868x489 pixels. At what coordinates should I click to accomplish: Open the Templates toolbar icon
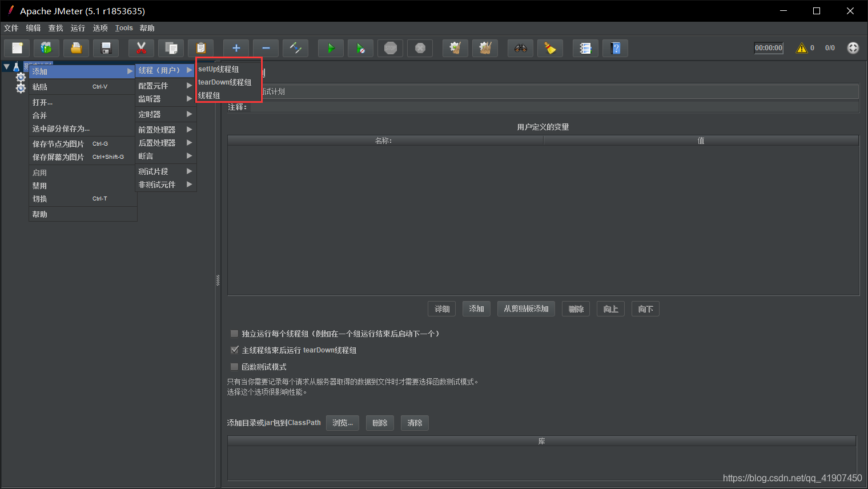coord(47,48)
